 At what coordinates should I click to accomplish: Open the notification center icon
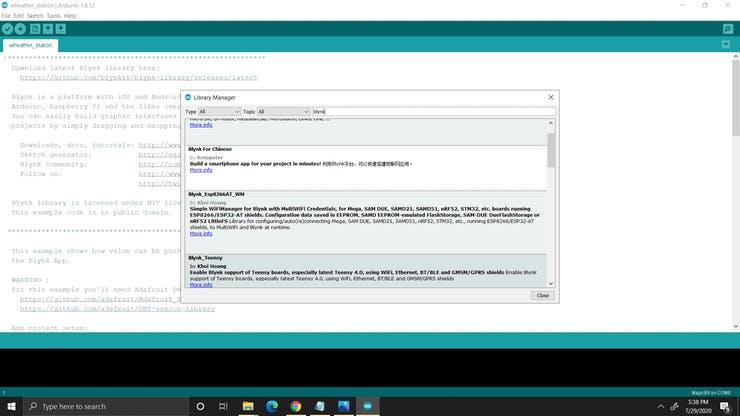point(725,406)
